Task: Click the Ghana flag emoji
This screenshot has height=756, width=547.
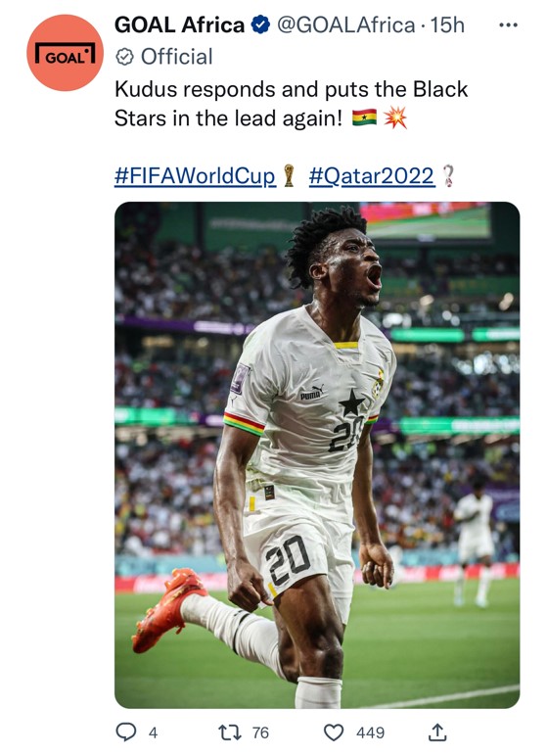Action: pyautogui.click(x=364, y=118)
